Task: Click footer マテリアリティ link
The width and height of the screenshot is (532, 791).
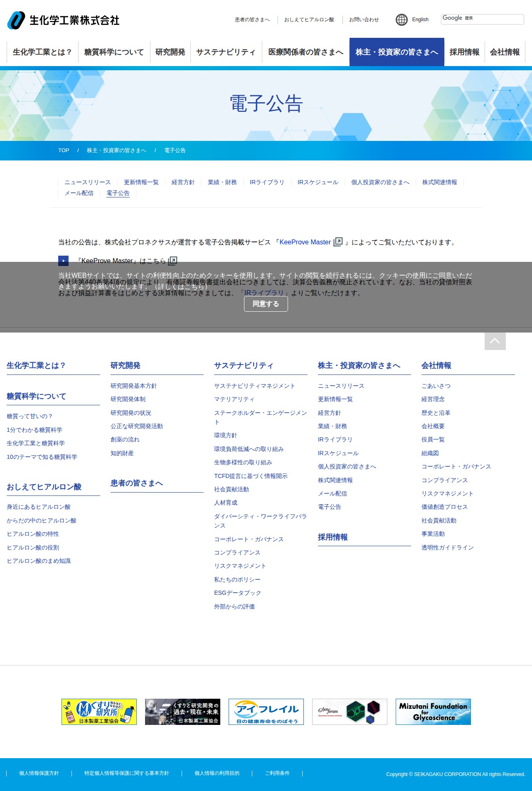Action: pyautogui.click(x=234, y=399)
